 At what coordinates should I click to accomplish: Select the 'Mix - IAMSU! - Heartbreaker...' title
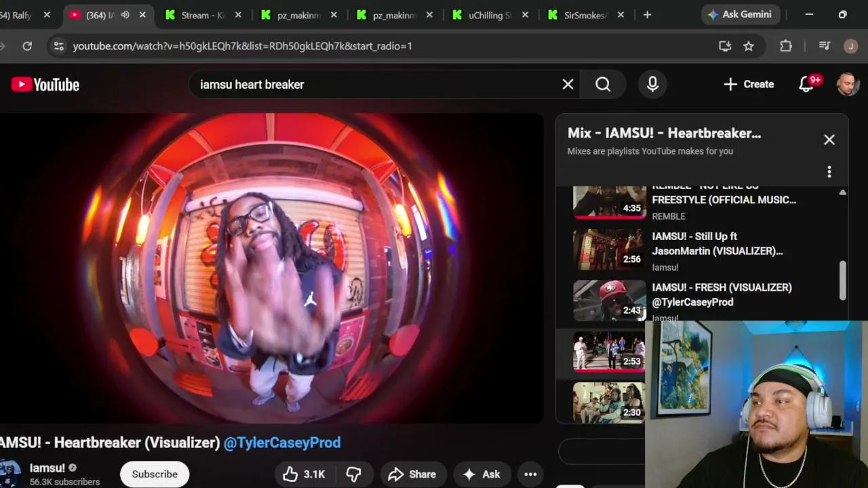[664, 133]
